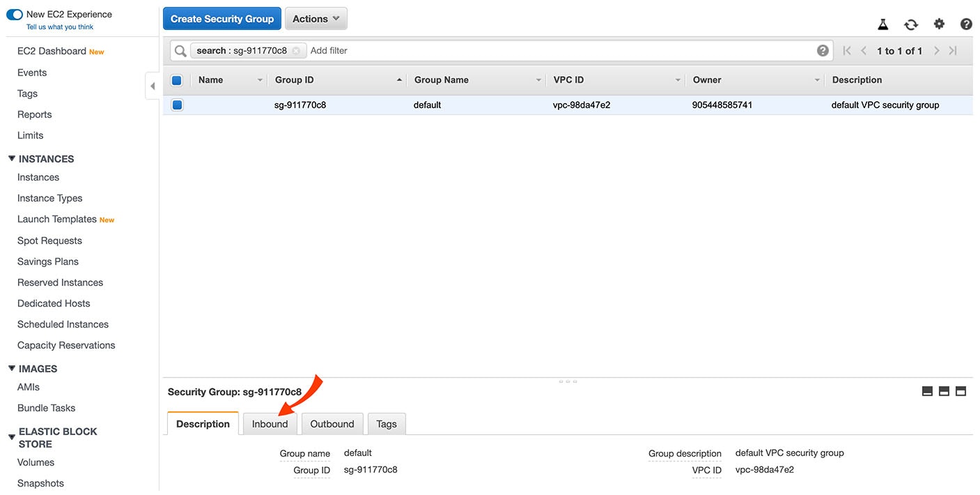Open the Actions dropdown
Viewport: 980px width, 495px height.
point(316,18)
